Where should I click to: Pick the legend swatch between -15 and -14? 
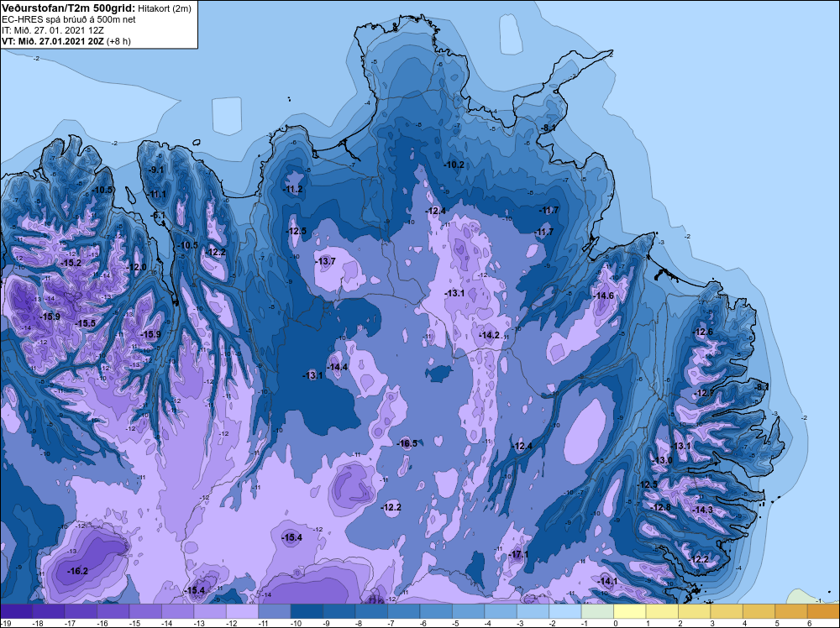(x=145, y=611)
